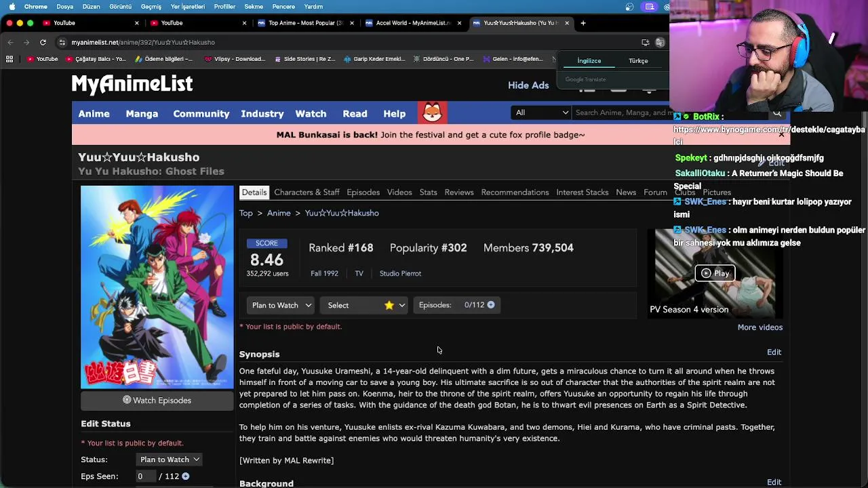
Task: Click the site search magnifier icon
Action: pos(777,113)
